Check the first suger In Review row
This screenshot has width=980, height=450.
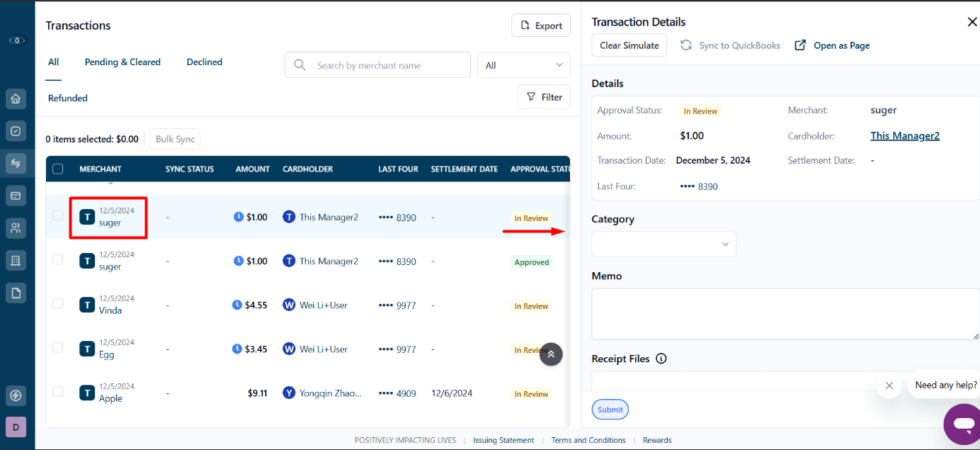58,215
